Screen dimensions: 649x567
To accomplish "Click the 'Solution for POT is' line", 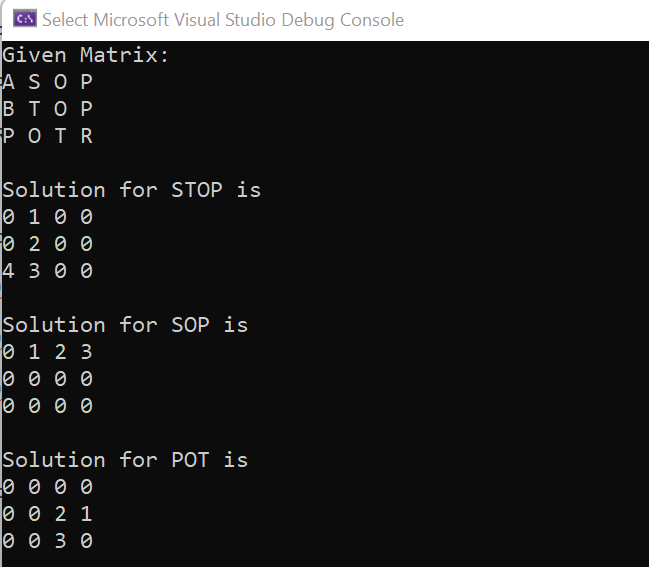I will 125,460.
